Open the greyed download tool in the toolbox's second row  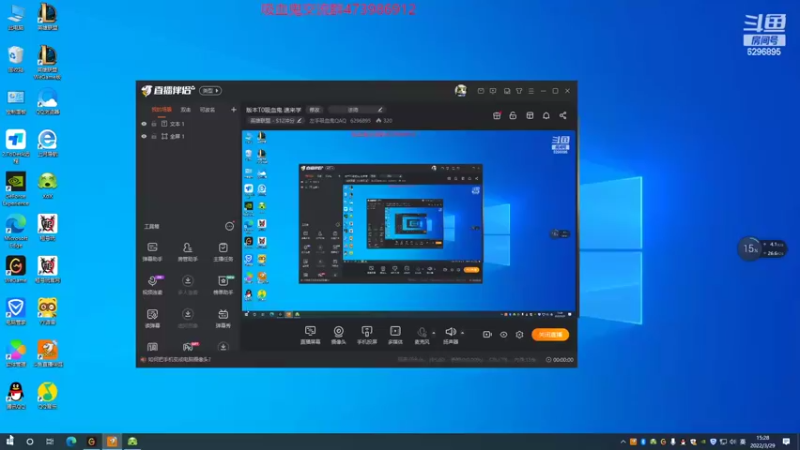tap(187, 285)
